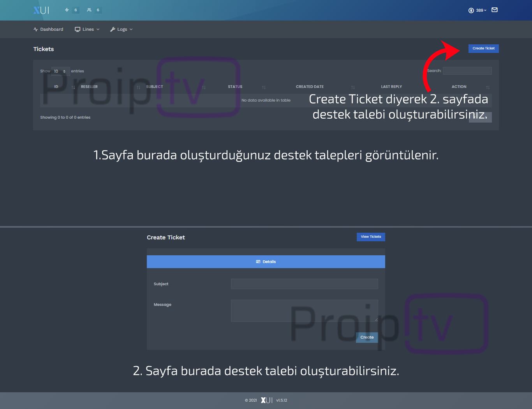Click 'No data available in table' text

266,100
